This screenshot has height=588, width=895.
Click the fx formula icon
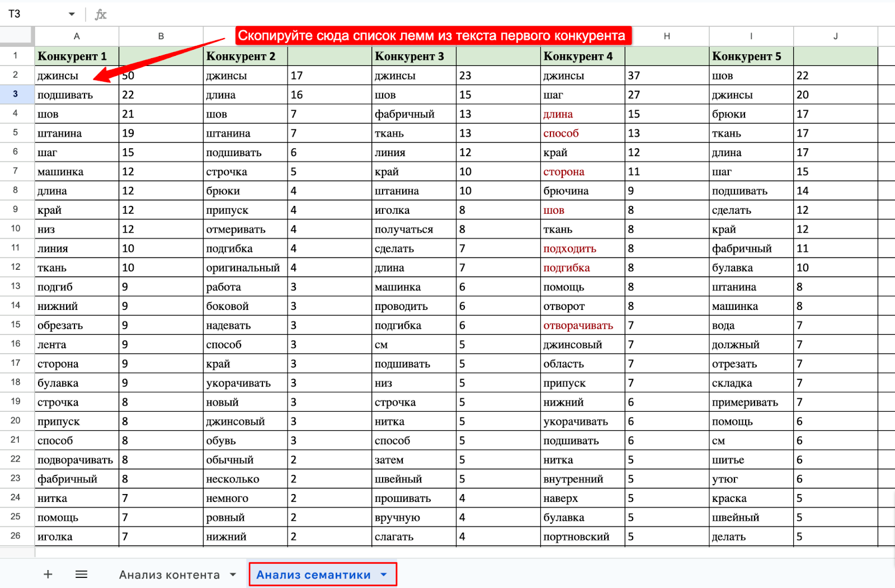point(101,14)
